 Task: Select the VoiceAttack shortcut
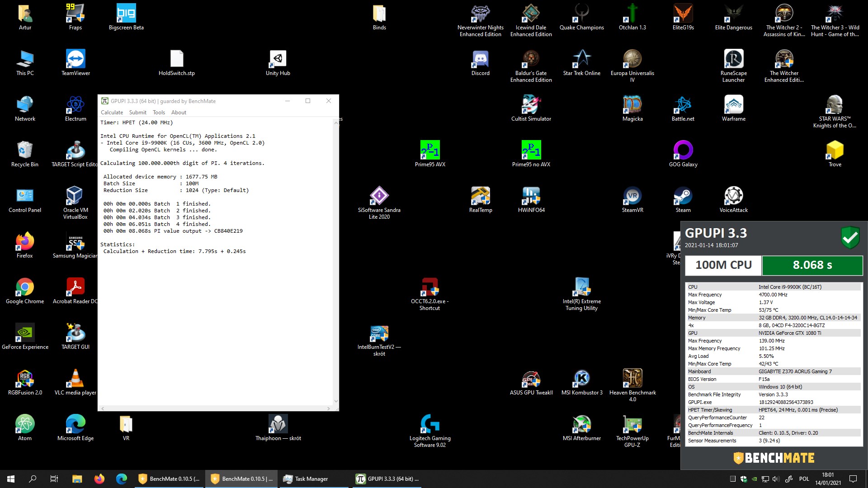[734, 200]
